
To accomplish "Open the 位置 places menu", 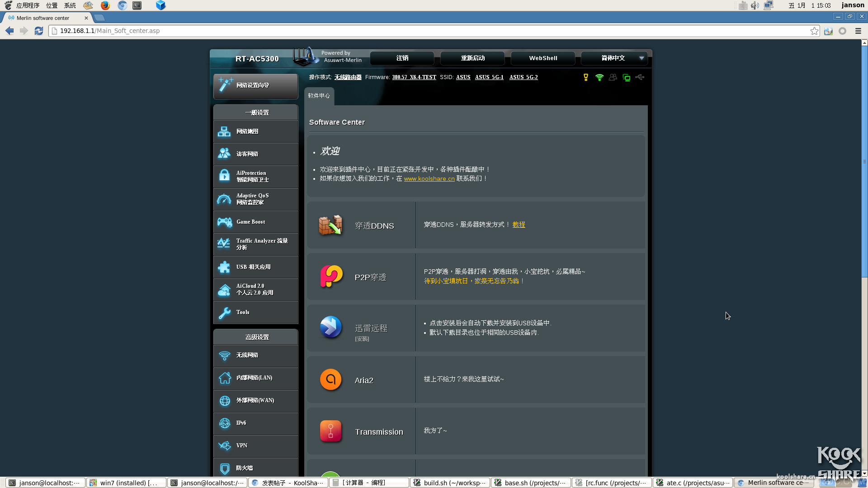I will point(52,5).
